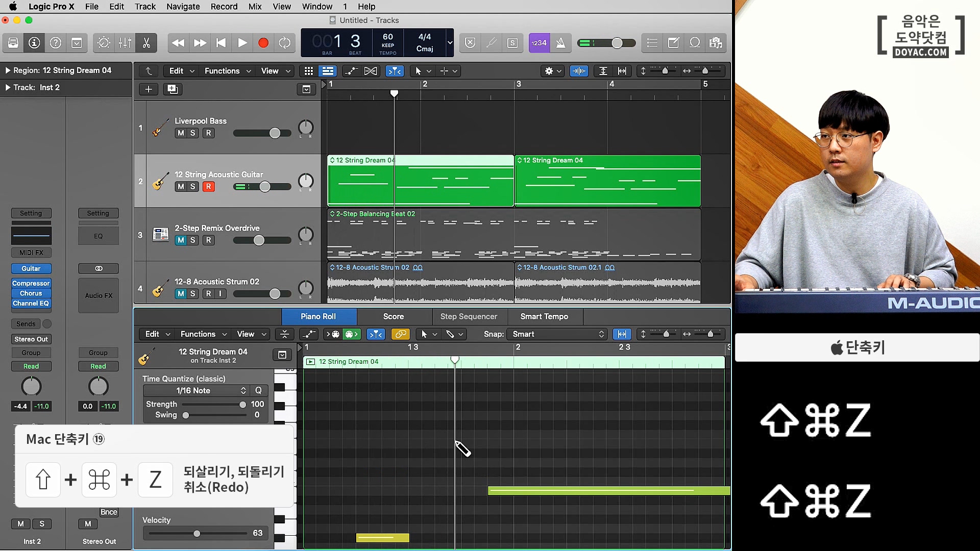The width and height of the screenshot is (980, 551).
Task: Open Tracks area View menu
Action: 275,71
